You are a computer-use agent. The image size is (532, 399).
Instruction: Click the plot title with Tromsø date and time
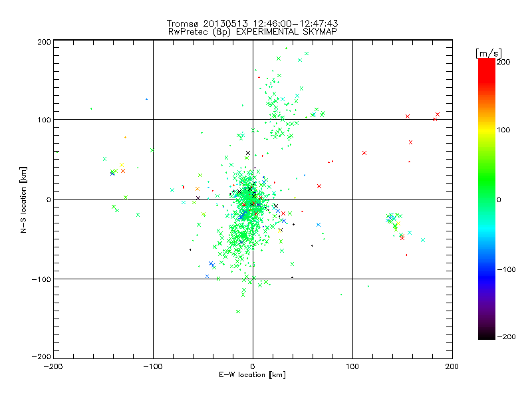click(253, 23)
